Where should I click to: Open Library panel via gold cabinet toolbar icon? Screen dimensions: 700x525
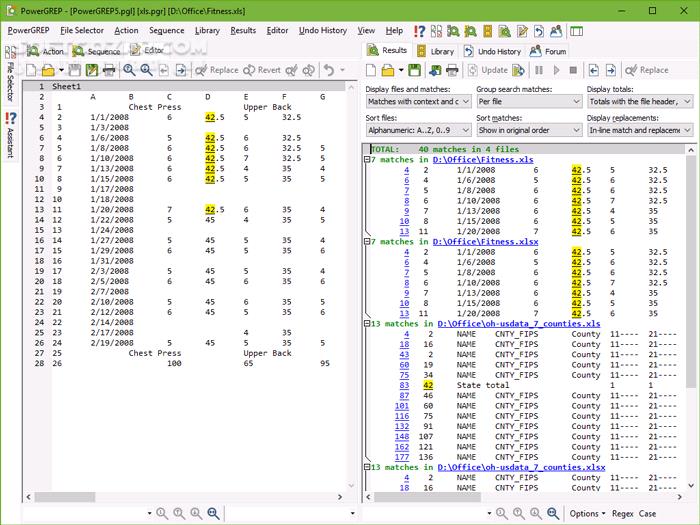point(488,31)
